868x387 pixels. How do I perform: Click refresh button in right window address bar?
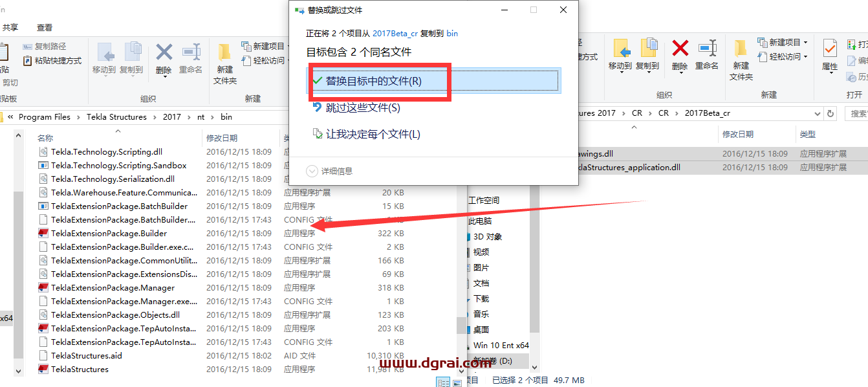pos(831,113)
